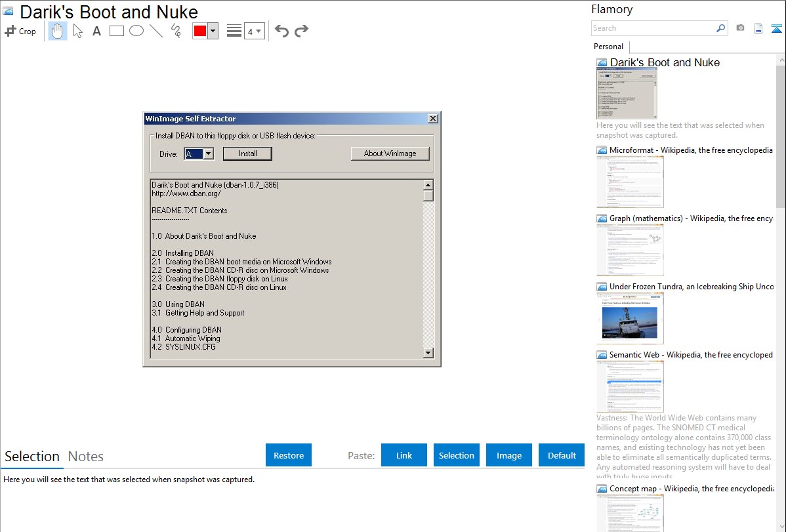Click the README scroll down arrow
786x532 pixels.
pyautogui.click(x=428, y=352)
